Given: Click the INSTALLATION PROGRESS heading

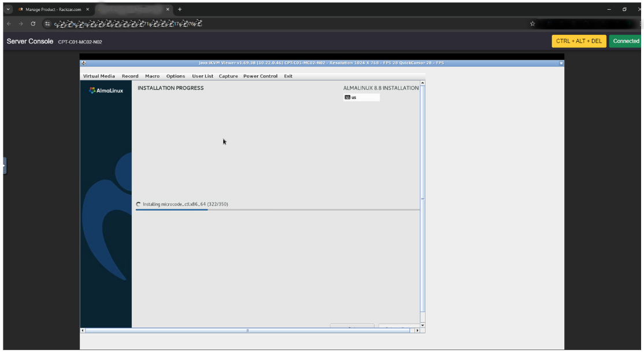Looking at the screenshot, I should (x=171, y=88).
